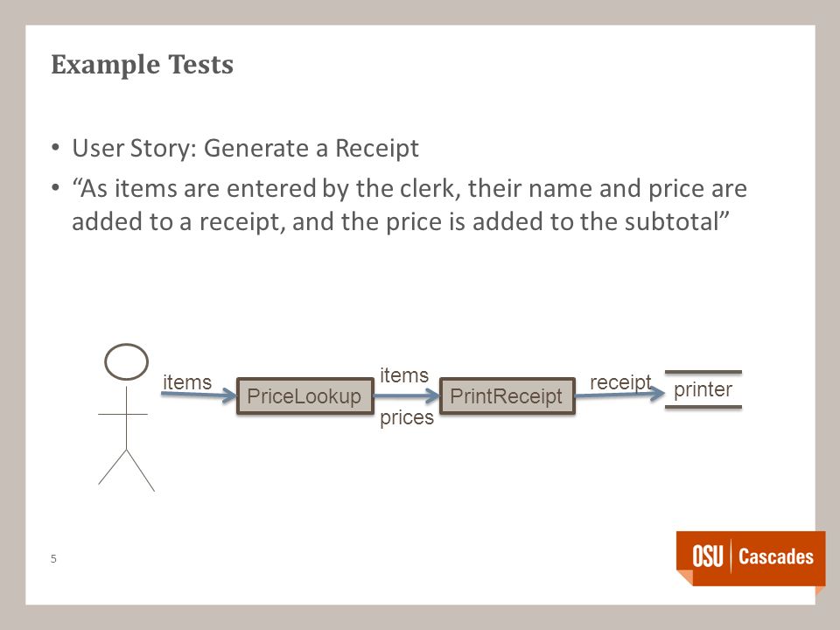Click the arrow from actor to PriceLookup
840x630 pixels.
tap(199, 395)
